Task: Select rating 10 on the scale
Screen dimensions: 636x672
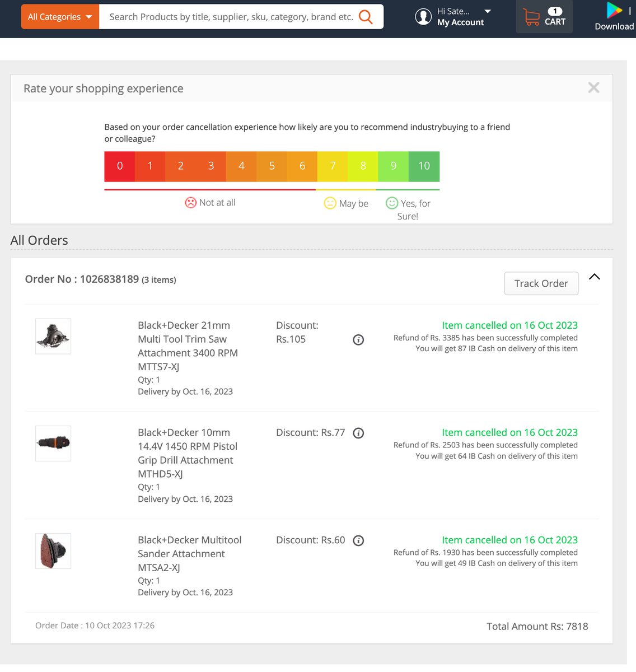Action: [x=424, y=166]
